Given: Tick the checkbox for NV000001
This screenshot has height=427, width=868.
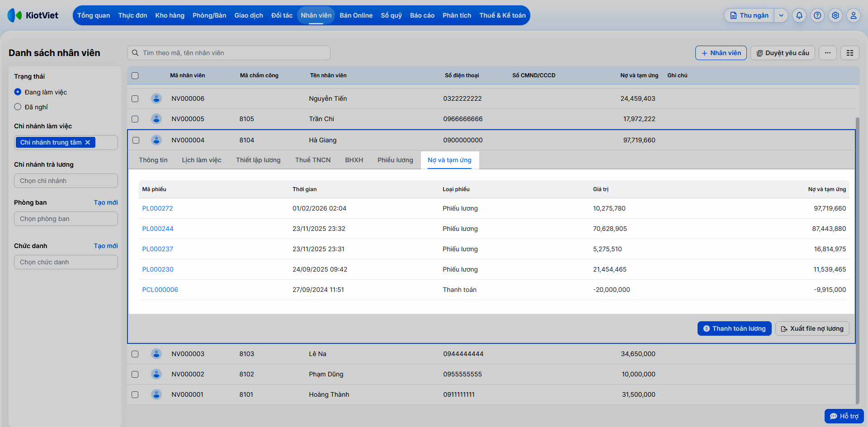Looking at the screenshot, I should tap(135, 394).
